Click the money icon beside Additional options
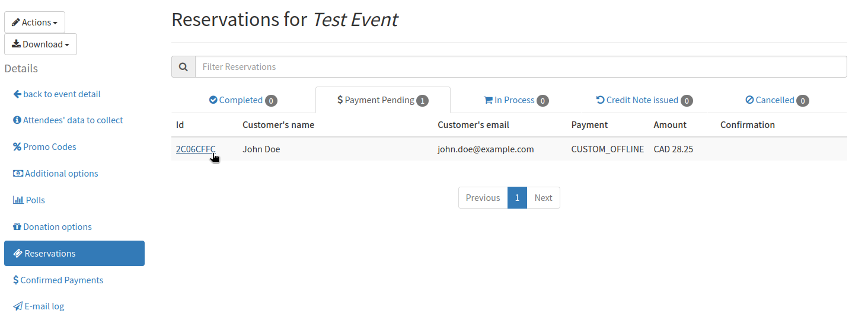This screenshot has height=323, width=868. [18, 173]
